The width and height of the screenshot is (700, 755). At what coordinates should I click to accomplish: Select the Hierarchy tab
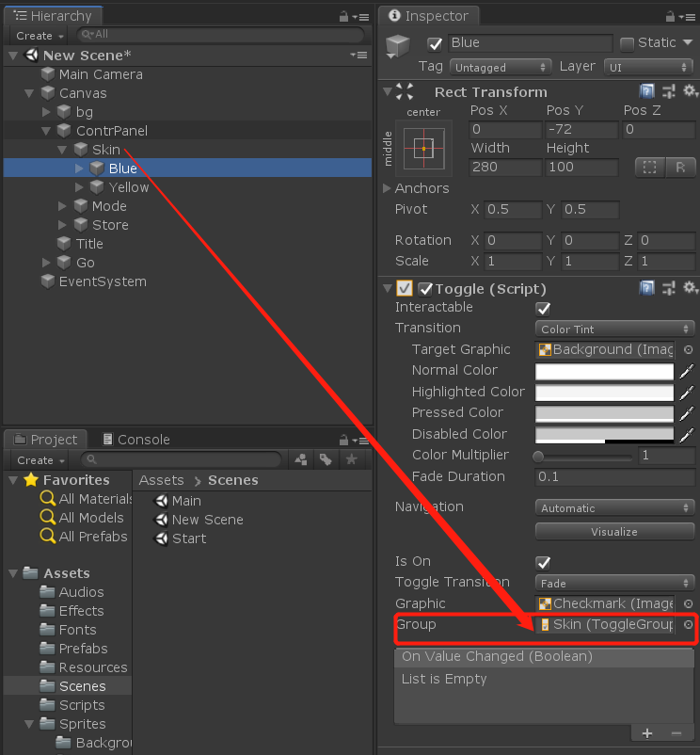point(54,16)
